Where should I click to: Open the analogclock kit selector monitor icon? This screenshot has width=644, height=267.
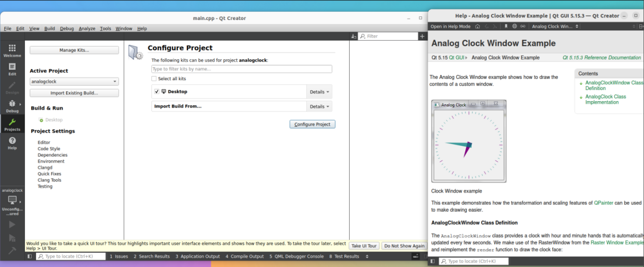tap(12, 200)
